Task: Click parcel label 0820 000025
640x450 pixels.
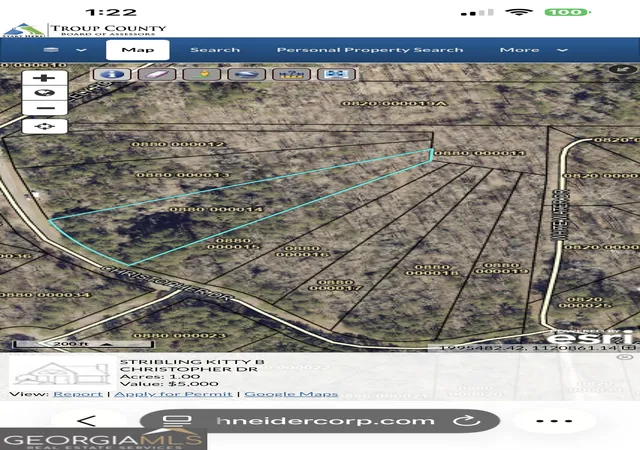Action: click(x=585, y=302)
